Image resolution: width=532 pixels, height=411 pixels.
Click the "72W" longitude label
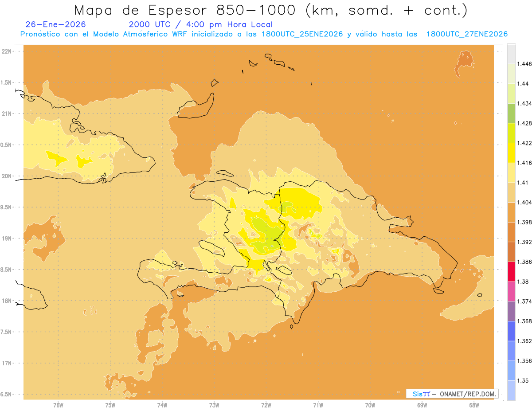pyautogui.click(x=266, y=405)
